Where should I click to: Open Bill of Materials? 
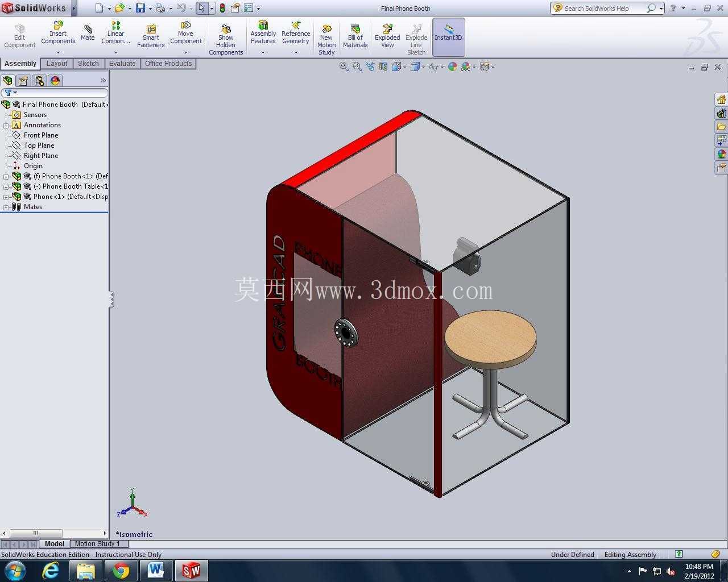pyautogui.click(x=355, y=36)
